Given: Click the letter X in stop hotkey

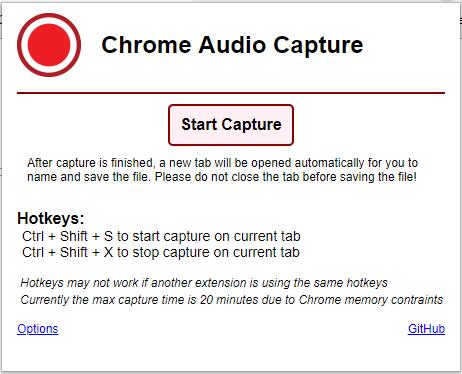Looking at the screenshot, I should (x=108, y=252).
